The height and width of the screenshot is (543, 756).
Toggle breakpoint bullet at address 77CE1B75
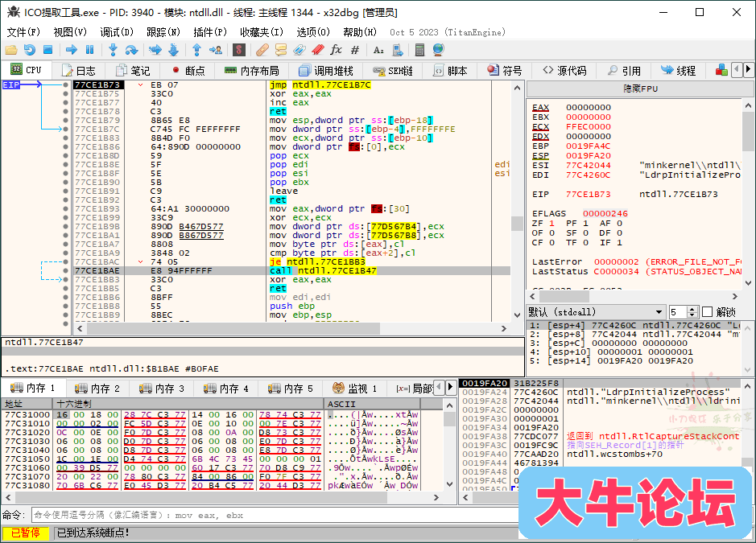coord(65,93)
